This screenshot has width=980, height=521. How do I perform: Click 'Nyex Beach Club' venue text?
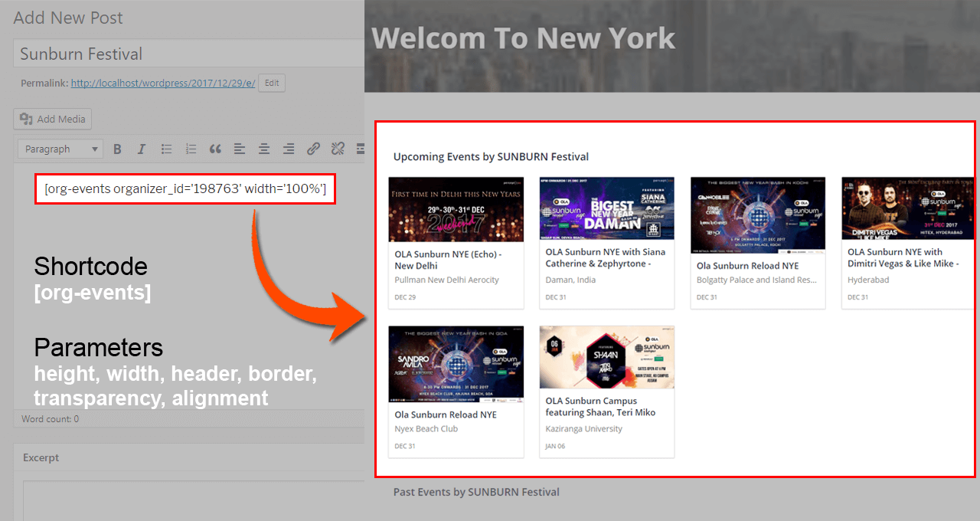pyautogui.click(x=426, y=429)
